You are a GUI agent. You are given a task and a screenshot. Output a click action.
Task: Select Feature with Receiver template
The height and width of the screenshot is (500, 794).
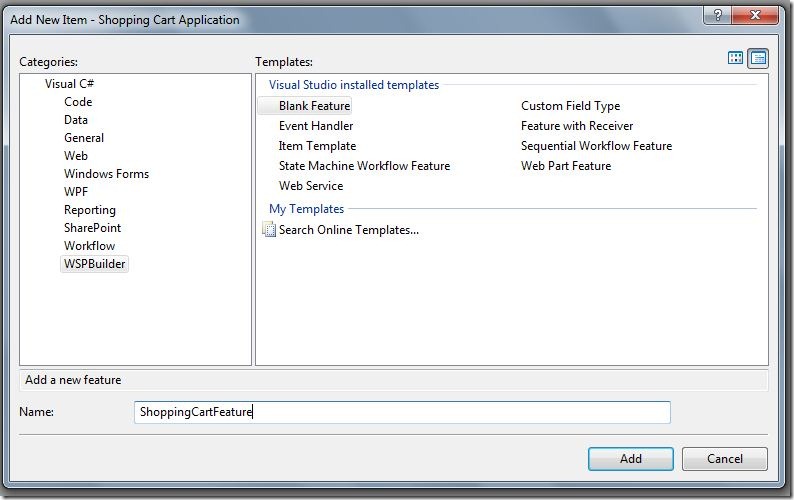(577, 126)
